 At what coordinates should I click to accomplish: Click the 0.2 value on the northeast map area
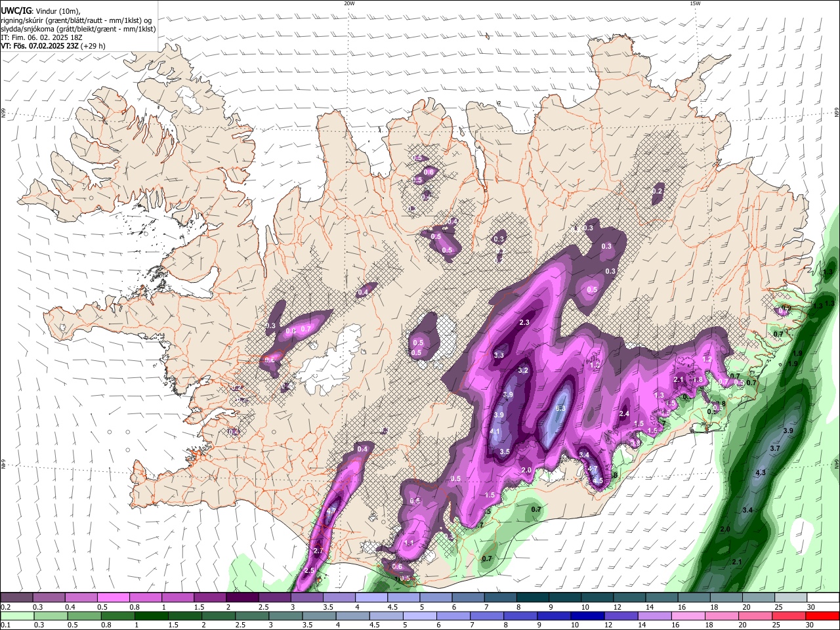pos(658,191)
